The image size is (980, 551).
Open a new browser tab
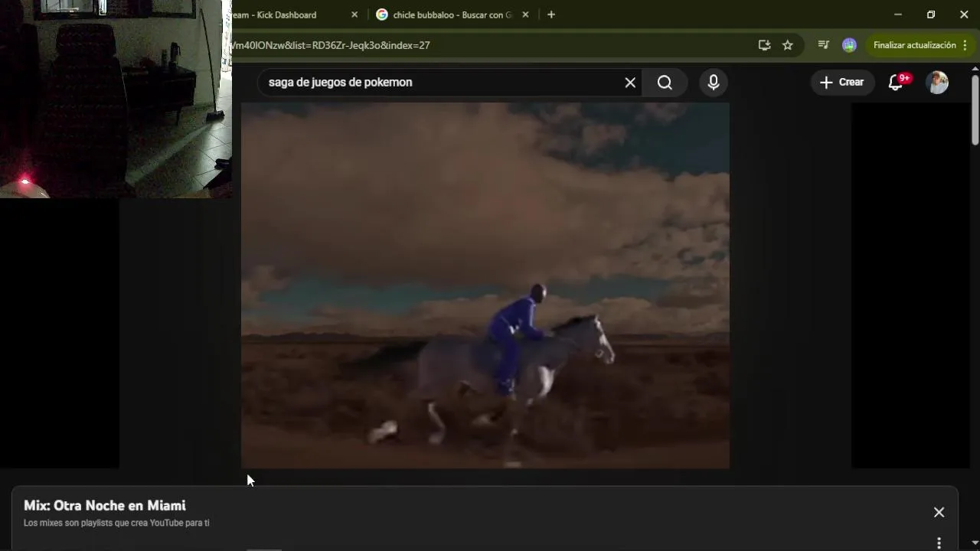(551, 15)
